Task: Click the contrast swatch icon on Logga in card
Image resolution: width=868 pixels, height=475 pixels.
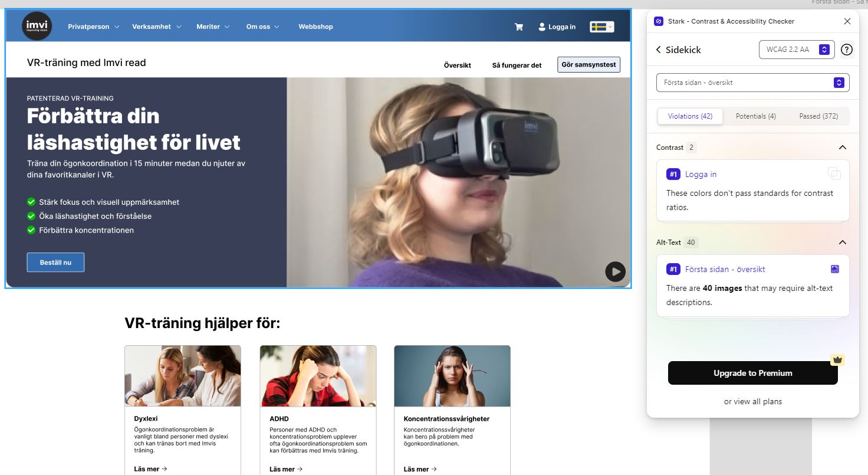Action: (834, 173)
